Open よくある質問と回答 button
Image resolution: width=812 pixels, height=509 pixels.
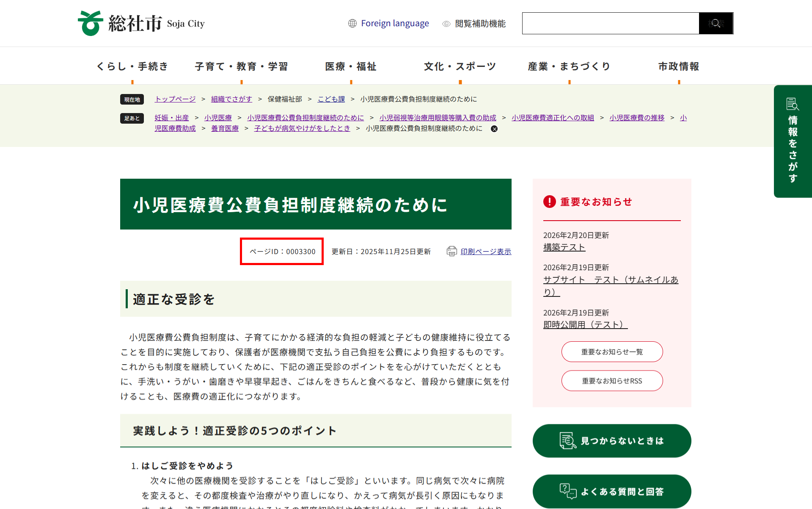tap(611, 491)
